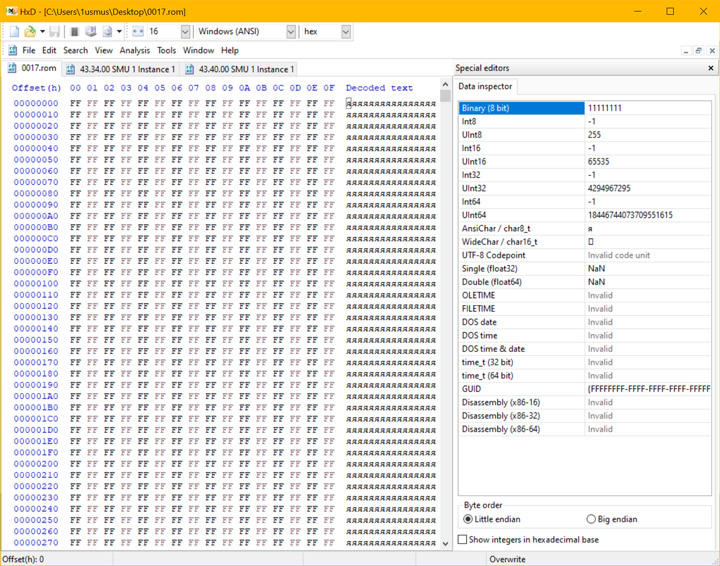Open the Window menu

coord(198,50)
